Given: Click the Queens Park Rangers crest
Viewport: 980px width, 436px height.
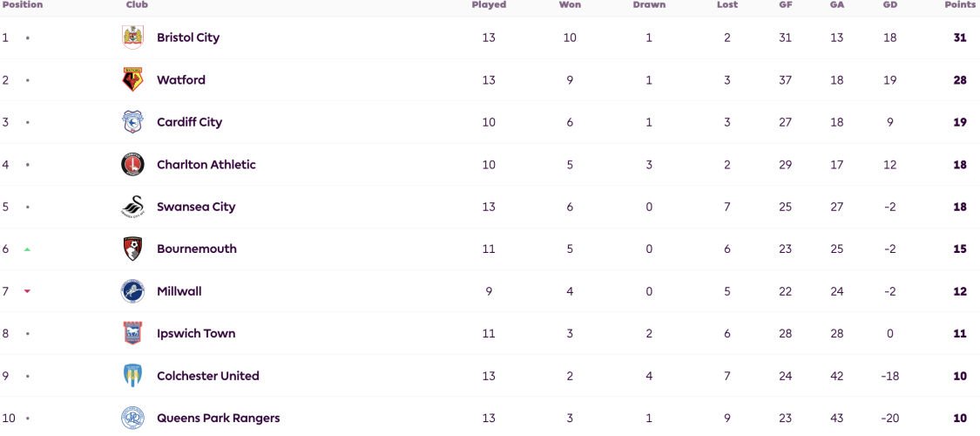Looking at the screenshot, I should (132, 418).
